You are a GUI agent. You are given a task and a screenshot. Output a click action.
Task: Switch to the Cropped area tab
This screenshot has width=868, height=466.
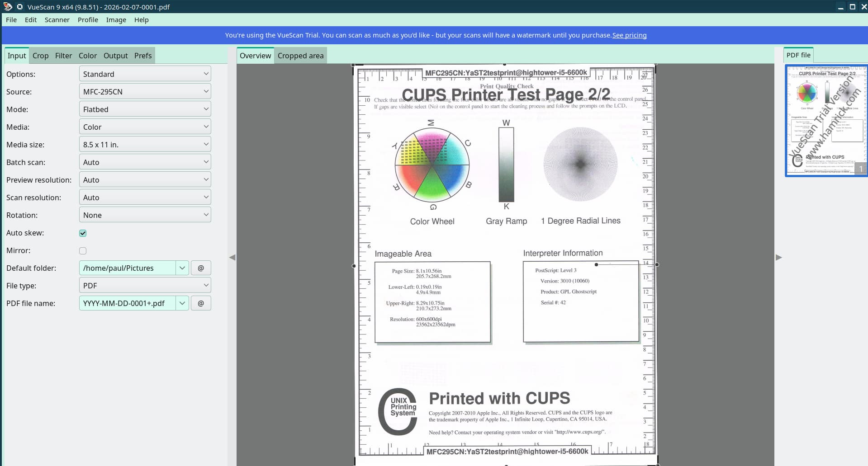[x=300, y=56]
